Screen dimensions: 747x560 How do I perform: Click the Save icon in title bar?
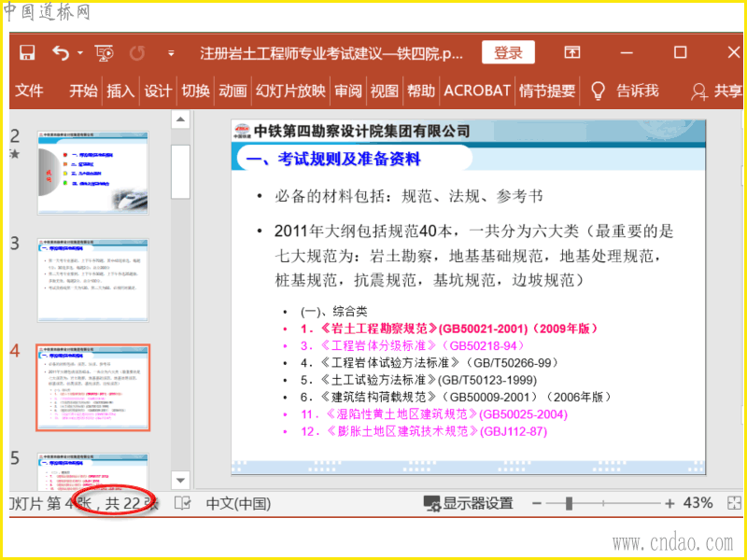point(28,52)
